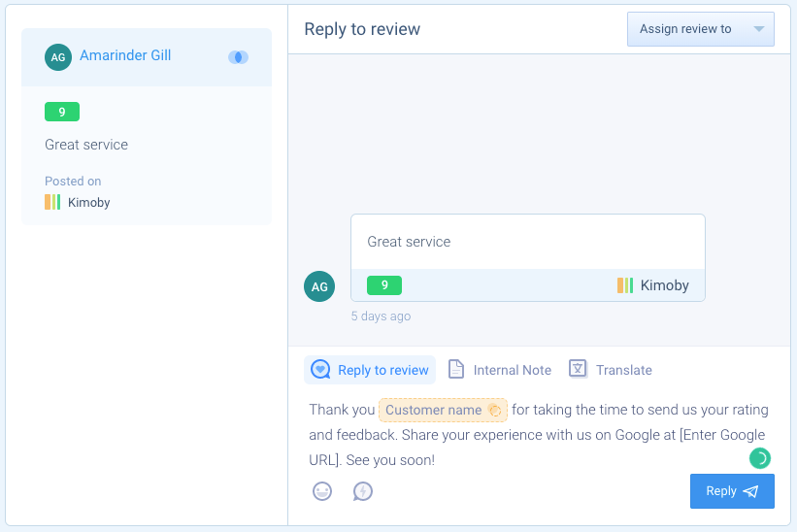Open quick replies lightning bubble icon
Image resolution: width=797 pixels, height=532 pixels.
[363, 491]
